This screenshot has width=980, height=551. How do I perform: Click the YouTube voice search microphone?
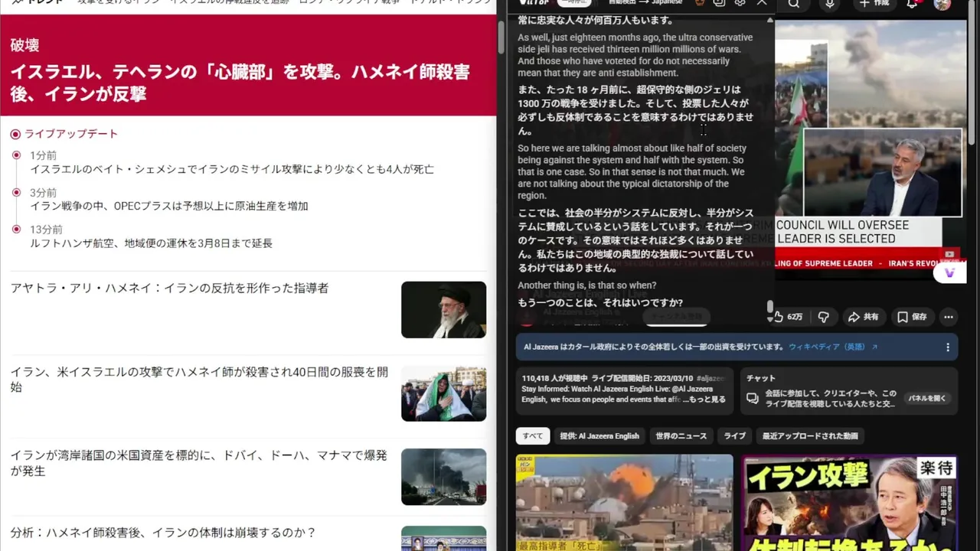click(x=830, y=4)
